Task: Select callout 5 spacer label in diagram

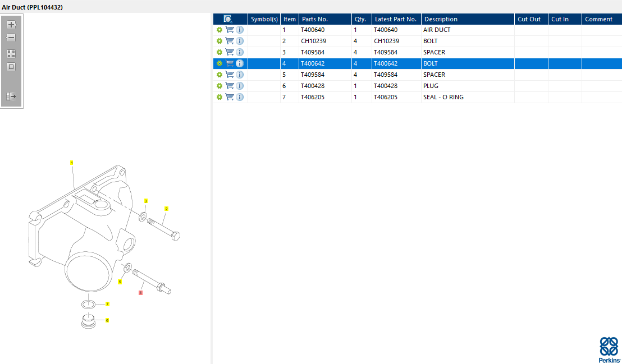Action: 120,282
